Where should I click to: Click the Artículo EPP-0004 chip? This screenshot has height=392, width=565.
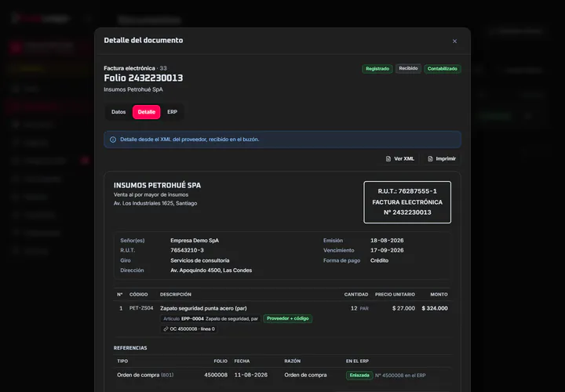210,319
